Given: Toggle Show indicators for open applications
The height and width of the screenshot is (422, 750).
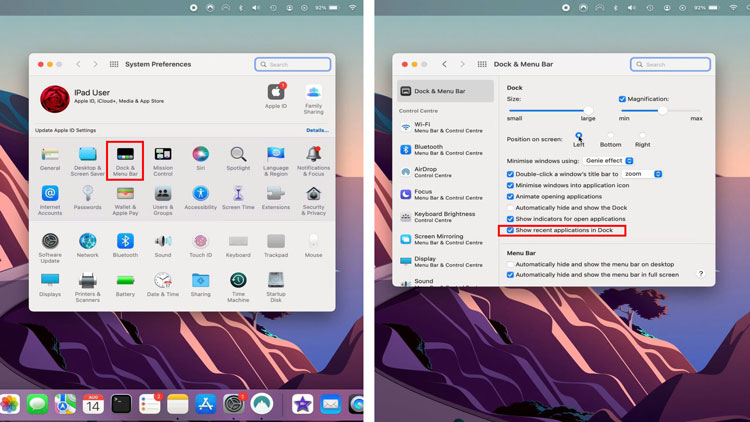Looking at the screenshot, I should click(510, 219).
